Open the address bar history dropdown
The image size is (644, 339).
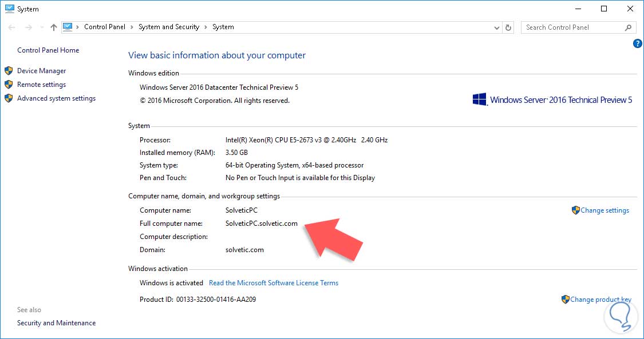click(496, 27)
